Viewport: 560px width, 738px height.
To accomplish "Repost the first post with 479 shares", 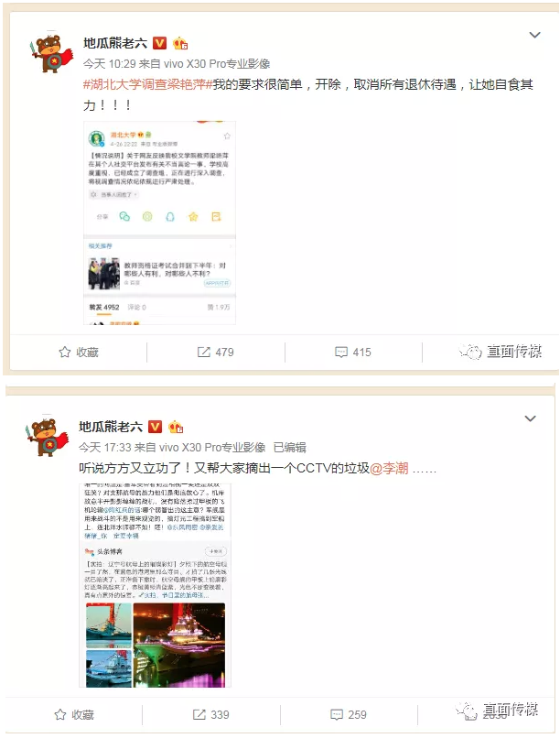I will (x=215, y=352).
